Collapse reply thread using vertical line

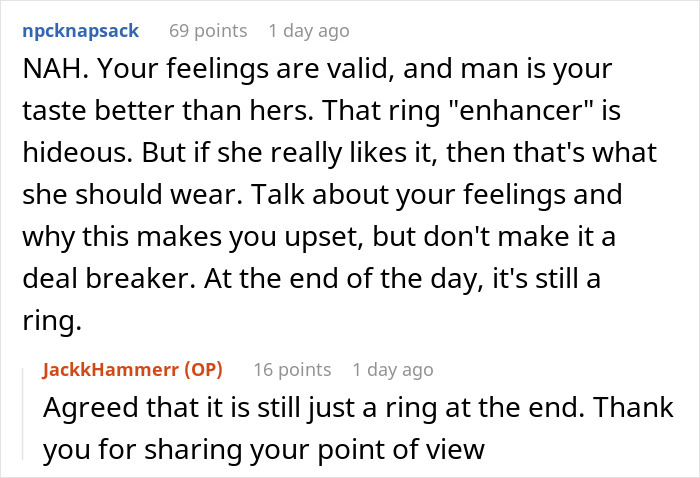coord(23,413)
